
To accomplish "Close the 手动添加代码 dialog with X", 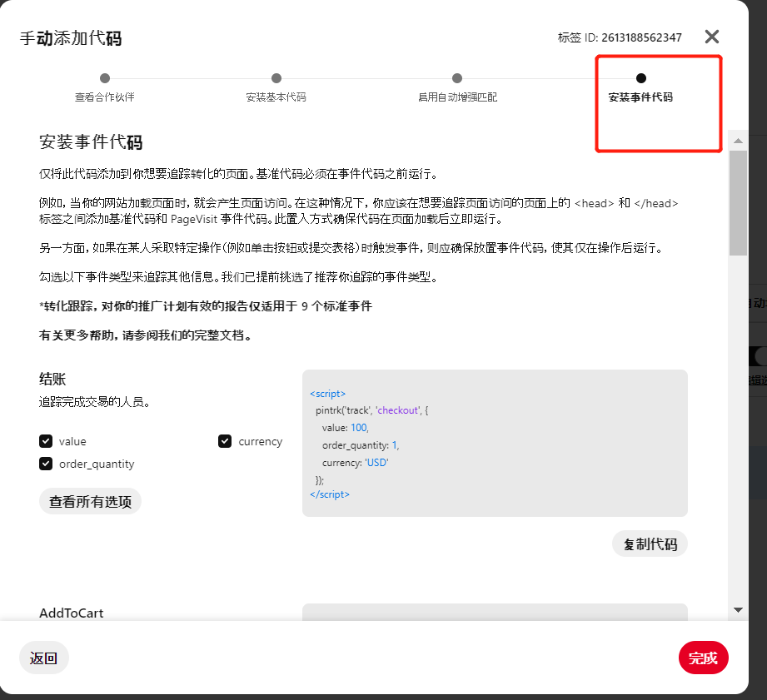I will (x=712, y=37).
